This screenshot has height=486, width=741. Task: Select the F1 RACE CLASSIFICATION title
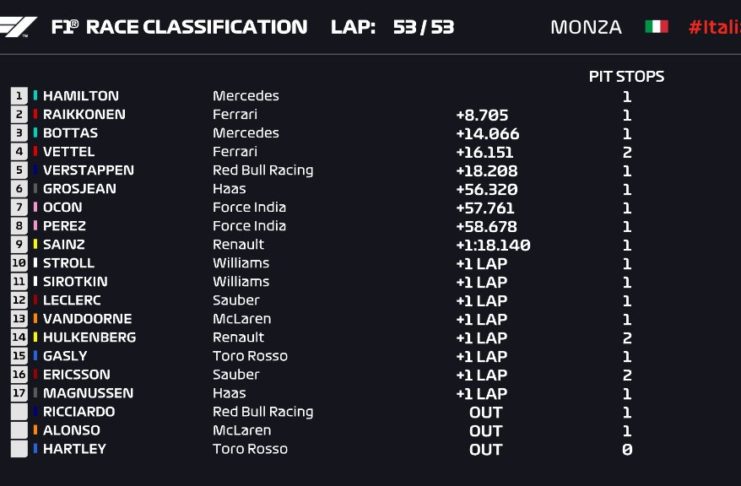[x=179, y=27]
